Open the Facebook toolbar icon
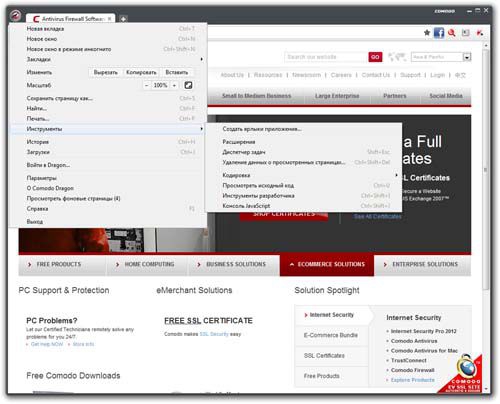 [x=439, y=33]
